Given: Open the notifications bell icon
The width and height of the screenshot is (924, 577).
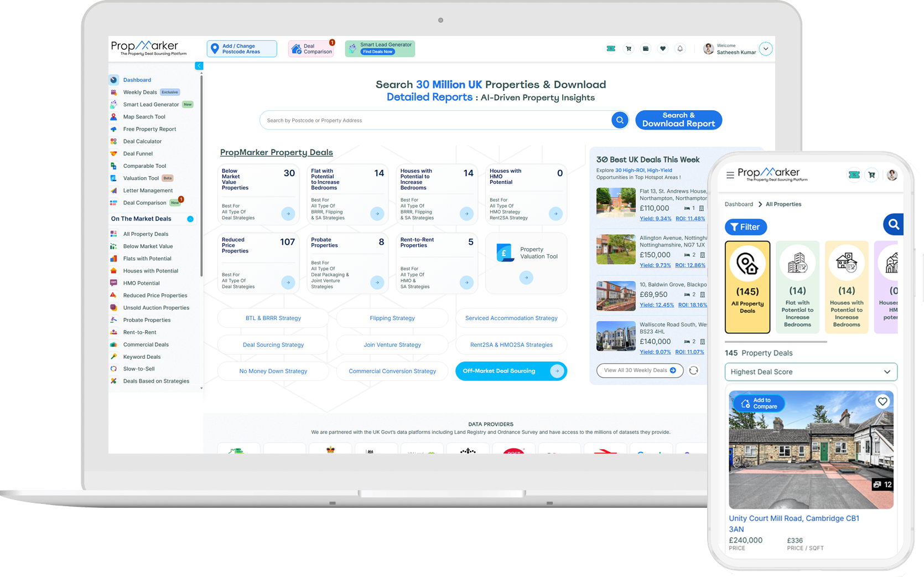Looking at the screenshot, I should click(x=680, y=49).
